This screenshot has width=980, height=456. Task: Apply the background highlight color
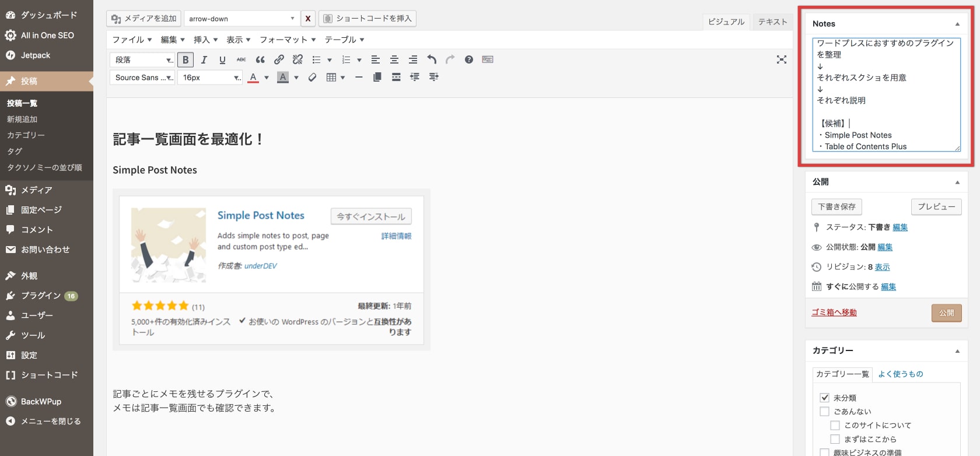click(x=283, y=77)
